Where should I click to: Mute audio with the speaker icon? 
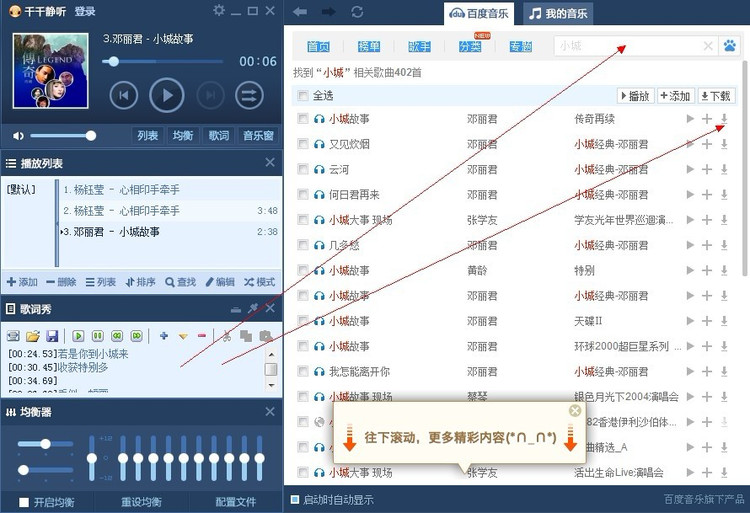18,136
